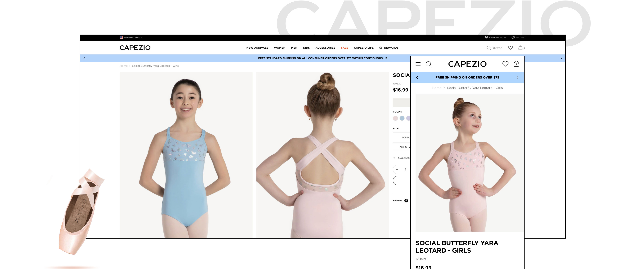Click the store locator pin icon
The width and height of the screenshot is (644, 269).
pyautogui.click(x=486, y=38)
